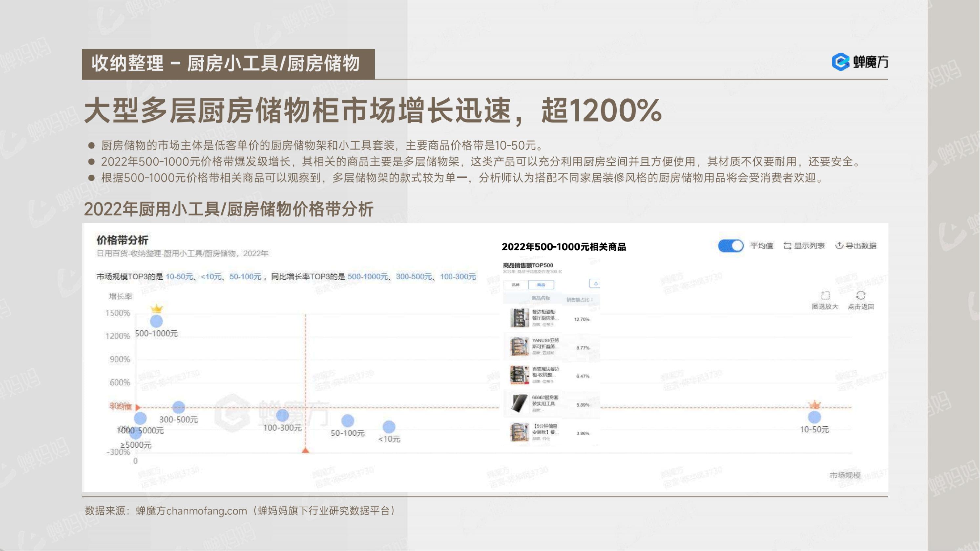The width and height of the screenshot is (980, 551).
Task: Click the 增长率 y-axis label
Action: pyautogui.click(x=120, y=296)
